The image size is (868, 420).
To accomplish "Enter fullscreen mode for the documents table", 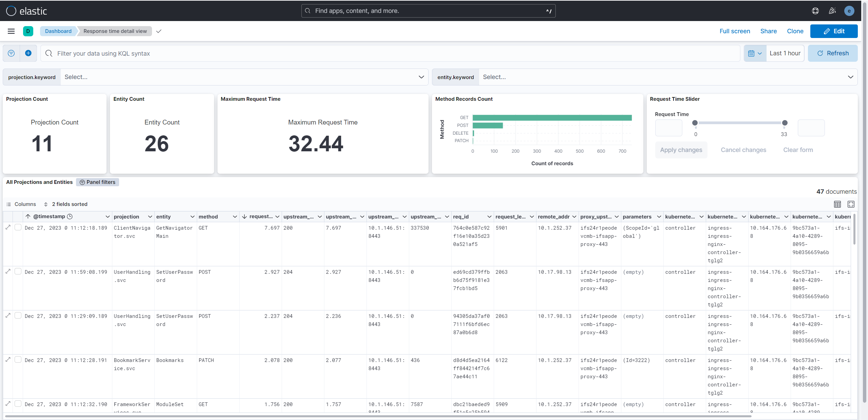I will pyautogui.click(x=851, y=204).
